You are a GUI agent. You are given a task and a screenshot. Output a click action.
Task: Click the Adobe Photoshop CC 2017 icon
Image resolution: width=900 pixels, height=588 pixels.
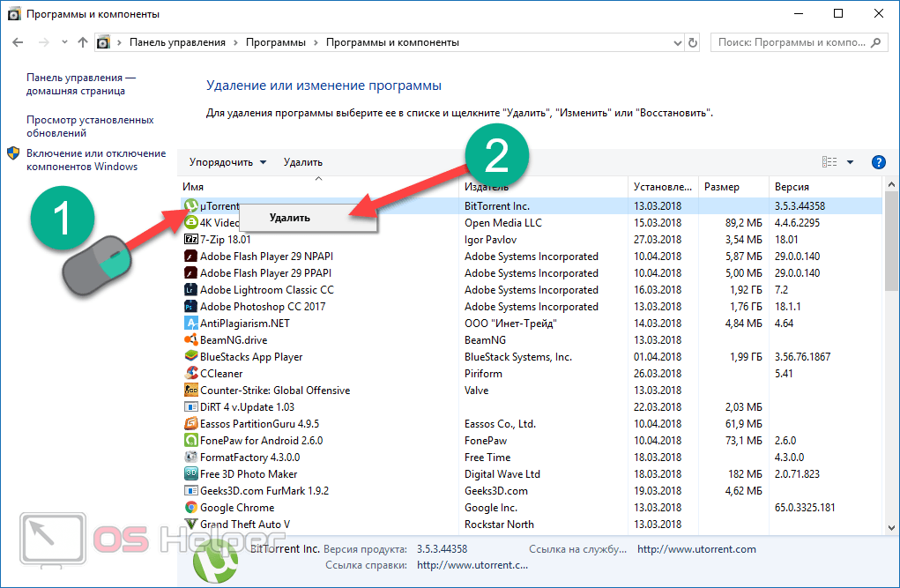(x=191, y=306)
